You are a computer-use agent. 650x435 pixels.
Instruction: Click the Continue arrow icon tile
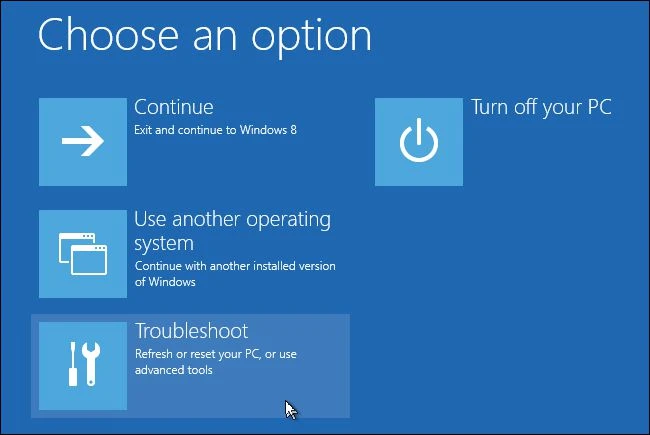[83, 142]
